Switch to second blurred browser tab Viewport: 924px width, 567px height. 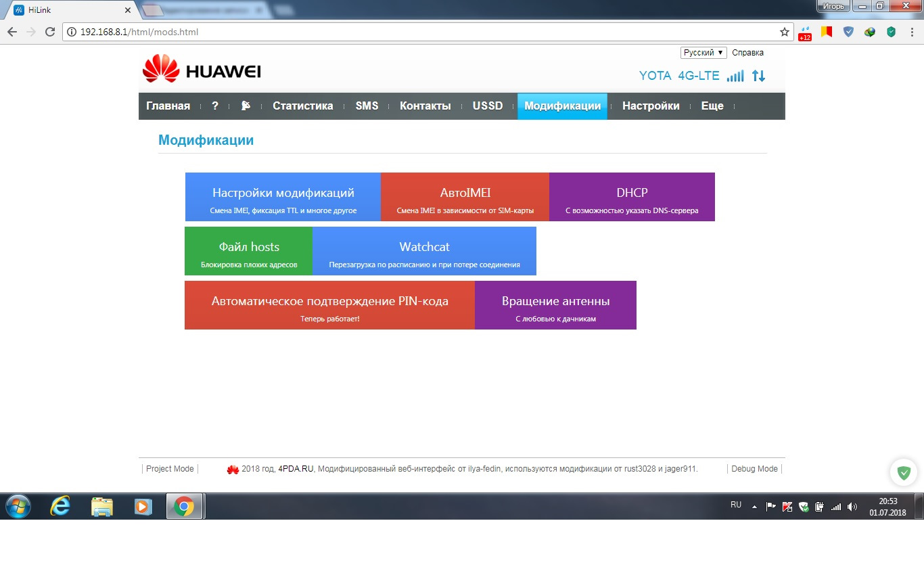(206, 10)
